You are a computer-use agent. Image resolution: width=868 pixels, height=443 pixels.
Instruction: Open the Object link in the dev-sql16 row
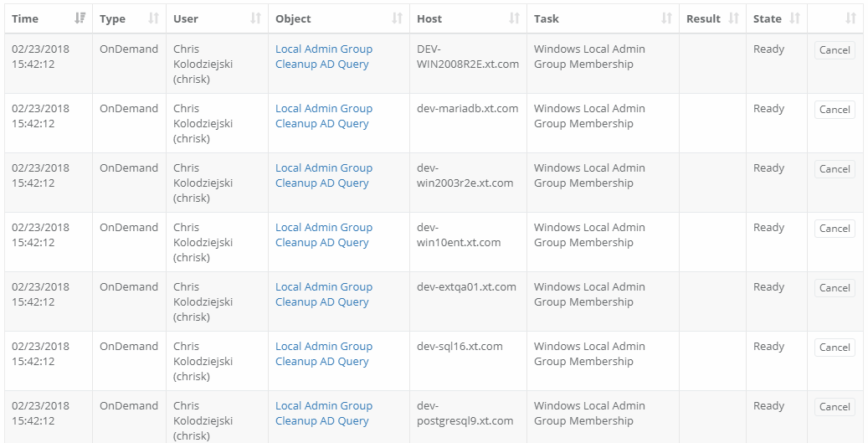[x=323, y=353]
